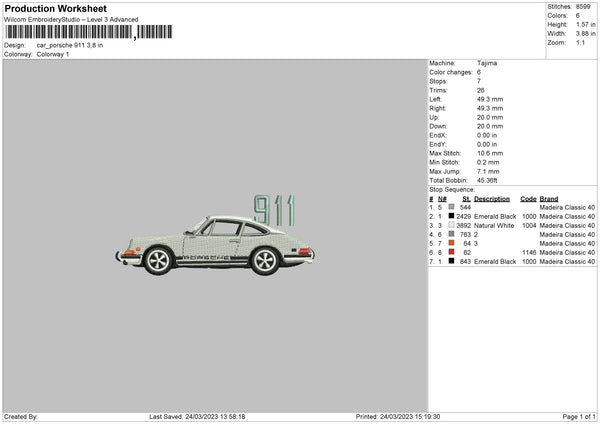Click the Down: label
Image resolution: width=600 pixels, height=424 pixels.
438,126
